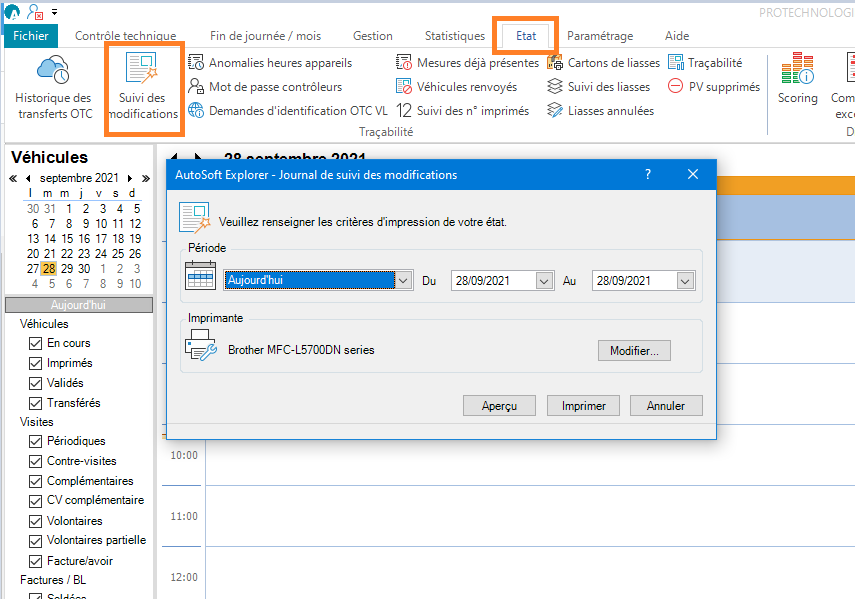Click the Aperçu button
Viewport: 855px width, 599px height.
499,405
